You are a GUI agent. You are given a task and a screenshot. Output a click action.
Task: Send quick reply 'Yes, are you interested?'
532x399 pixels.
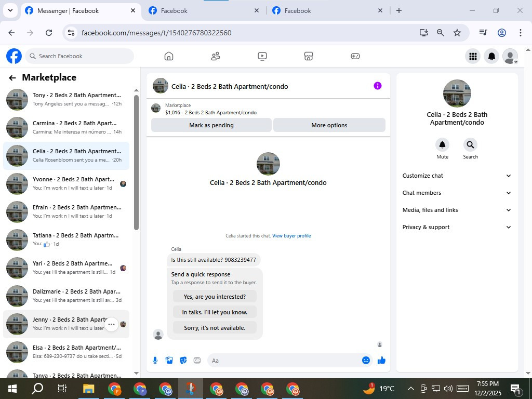click(215, 297)
